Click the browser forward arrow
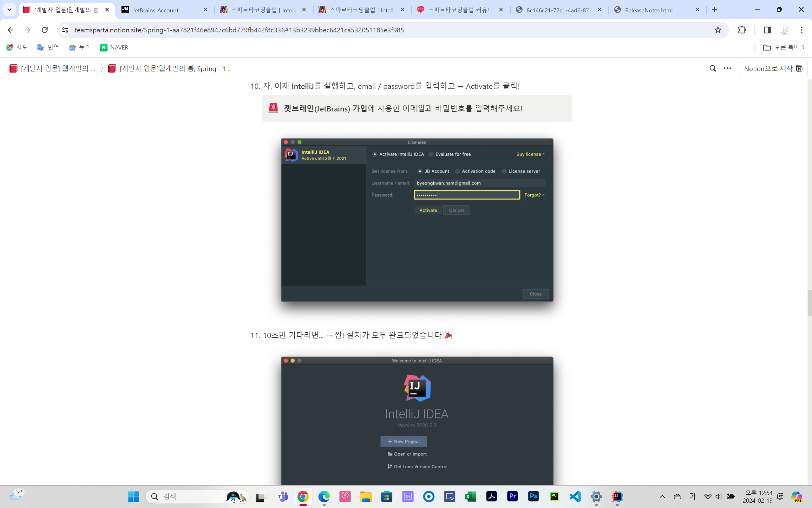812x508 pixels. [x=28, y=30]
